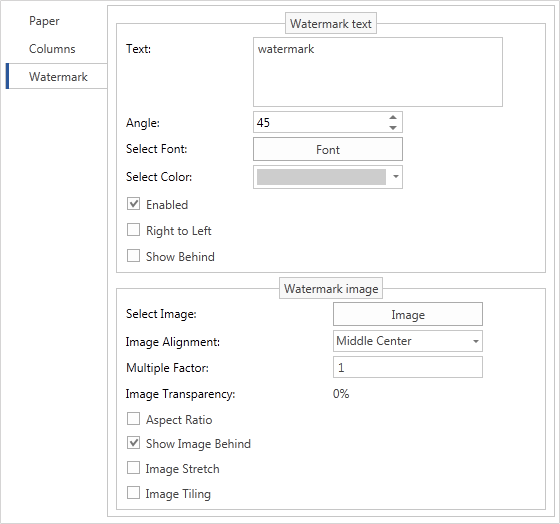Switch to the Paper tab
Screen dimensions: 560x524
pos(44,21)
